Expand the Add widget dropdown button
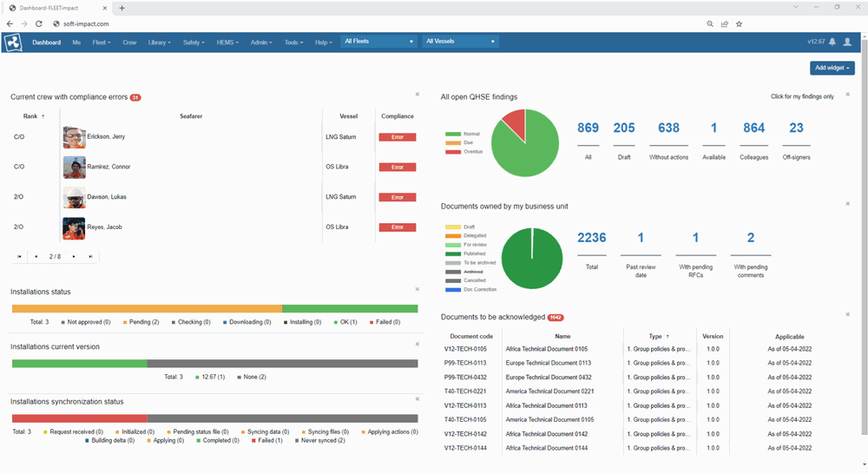 tap(832, 68)
